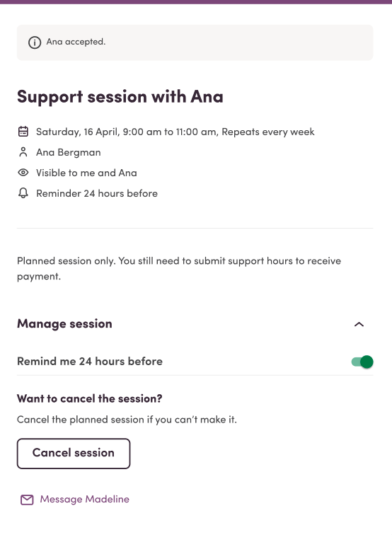Click the Planned session only notice text
Screen dimensions: 392x535
tap(179, 268)
